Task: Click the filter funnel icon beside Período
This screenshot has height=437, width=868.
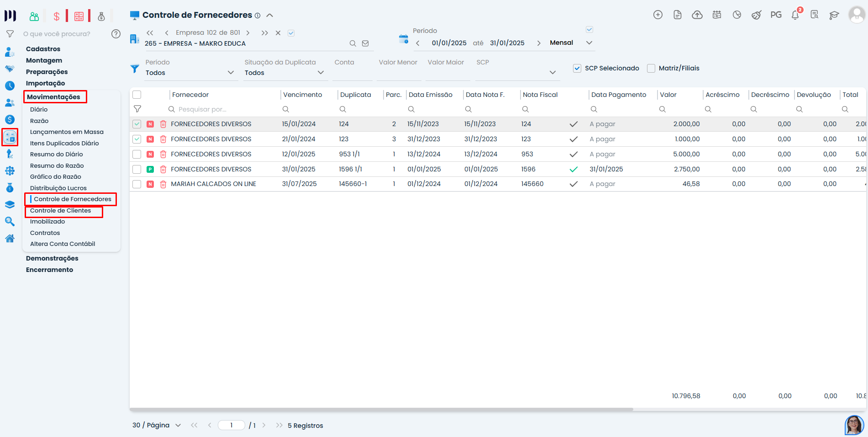Action: coord(135,69)
